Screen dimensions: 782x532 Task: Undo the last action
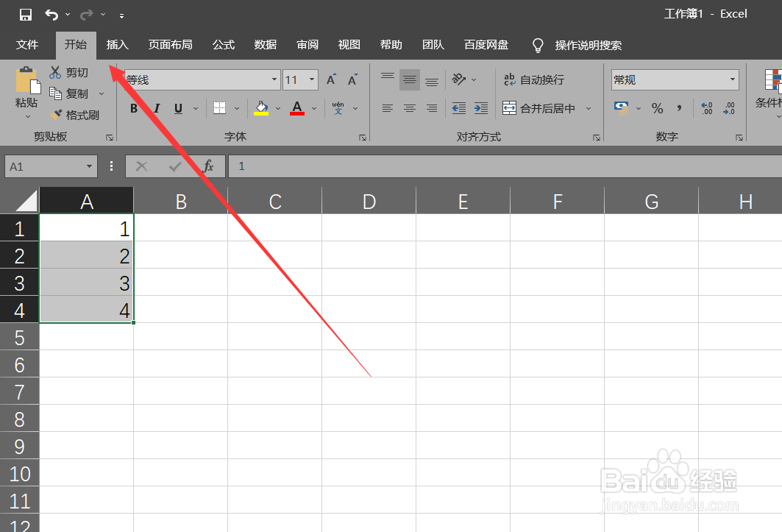click(x=51, y=15)
